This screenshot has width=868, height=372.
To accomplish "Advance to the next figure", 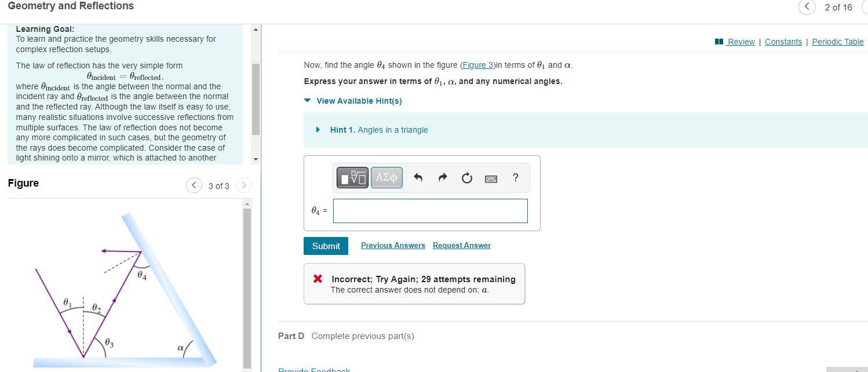I will (x=243, y=185).
